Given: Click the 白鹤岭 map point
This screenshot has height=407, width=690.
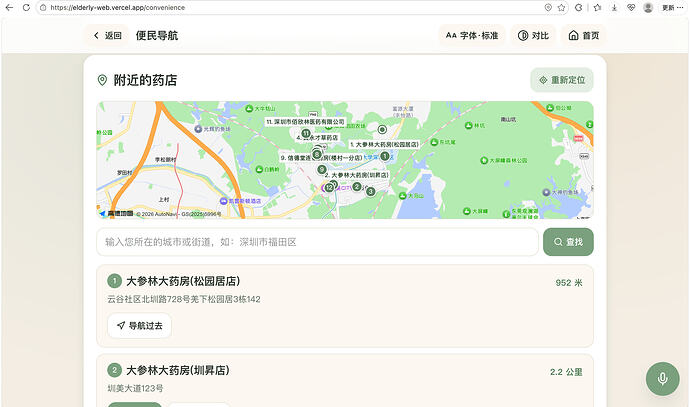Looking at the screenshot, I should click(x=267, y=169).
